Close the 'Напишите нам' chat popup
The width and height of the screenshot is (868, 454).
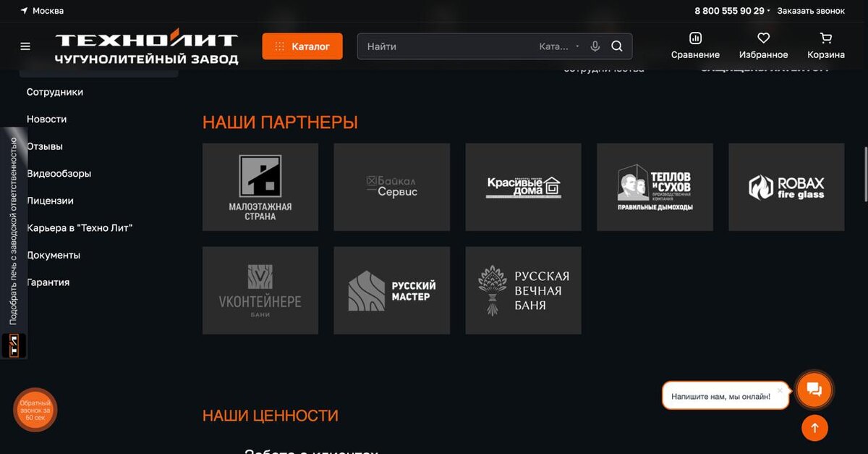click(780, 390)
